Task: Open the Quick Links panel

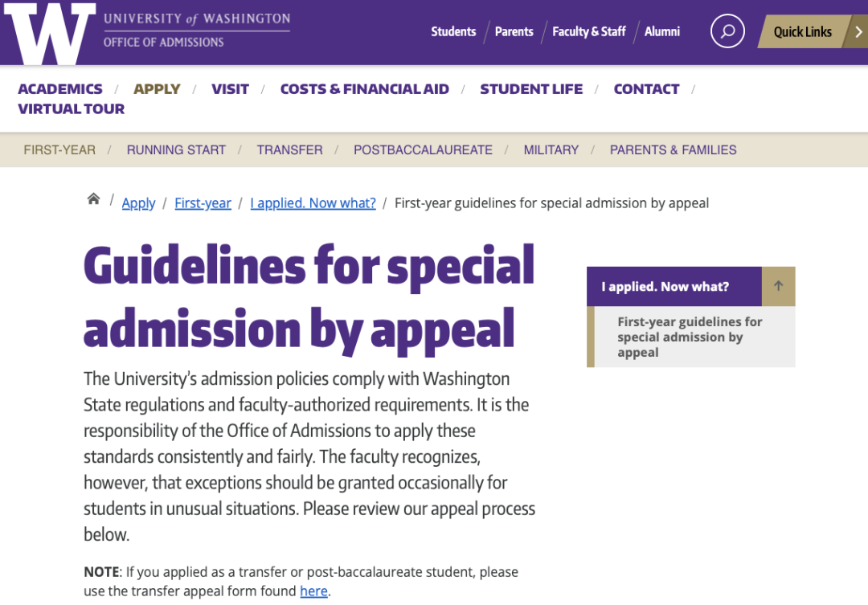Action: pos(802,32)
